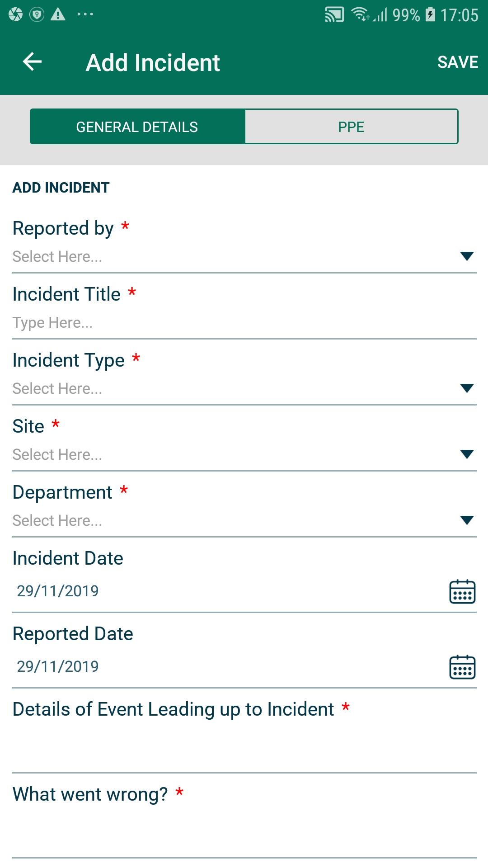Select the General Details tab
Image resolution: width=488 pixels, height=868 pixels.
tap(137, 127)
